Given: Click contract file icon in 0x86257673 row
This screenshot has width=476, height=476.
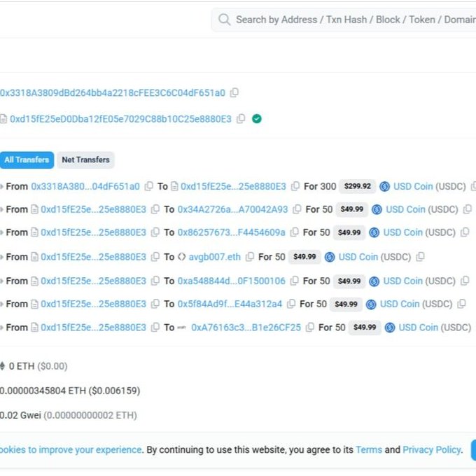Looking at the screenshot, I should 34,232.
